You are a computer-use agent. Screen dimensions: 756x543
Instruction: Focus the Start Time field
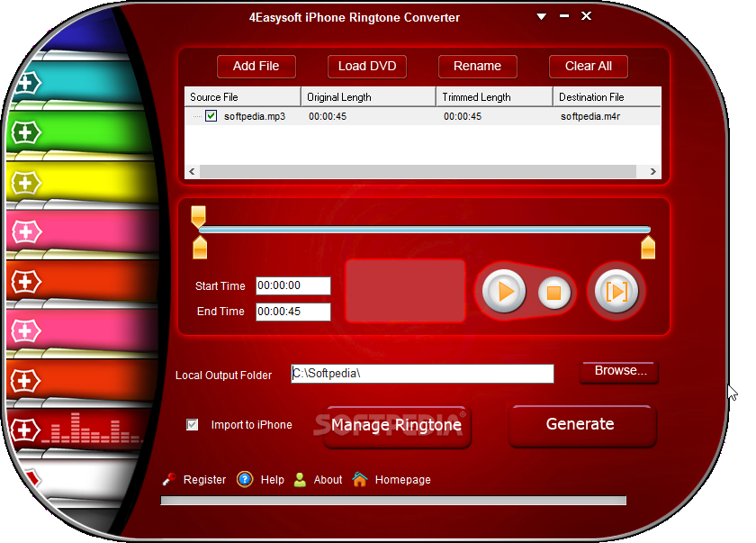pyautogui.click(x=293, y=285)
